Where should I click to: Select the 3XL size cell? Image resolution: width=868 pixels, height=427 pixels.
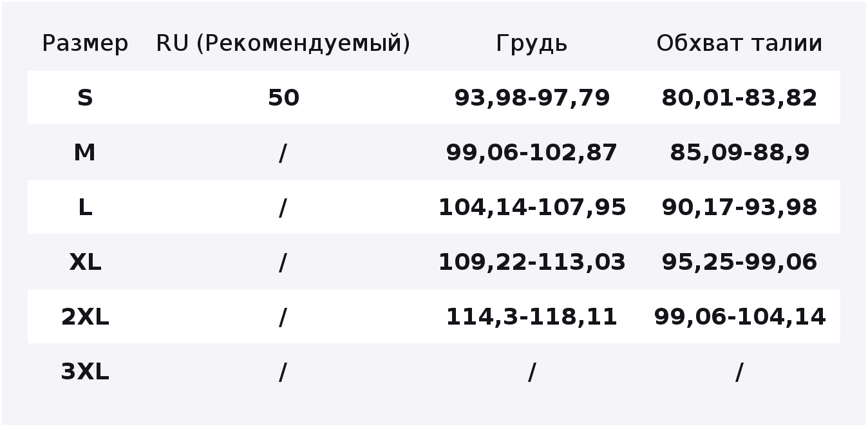click(85, 372)
